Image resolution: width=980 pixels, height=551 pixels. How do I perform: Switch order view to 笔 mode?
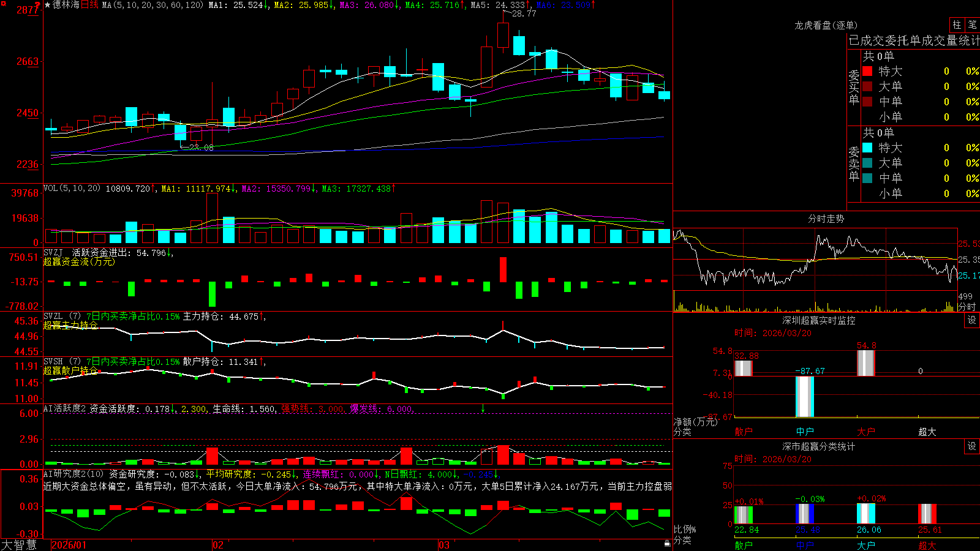[973, 25]
